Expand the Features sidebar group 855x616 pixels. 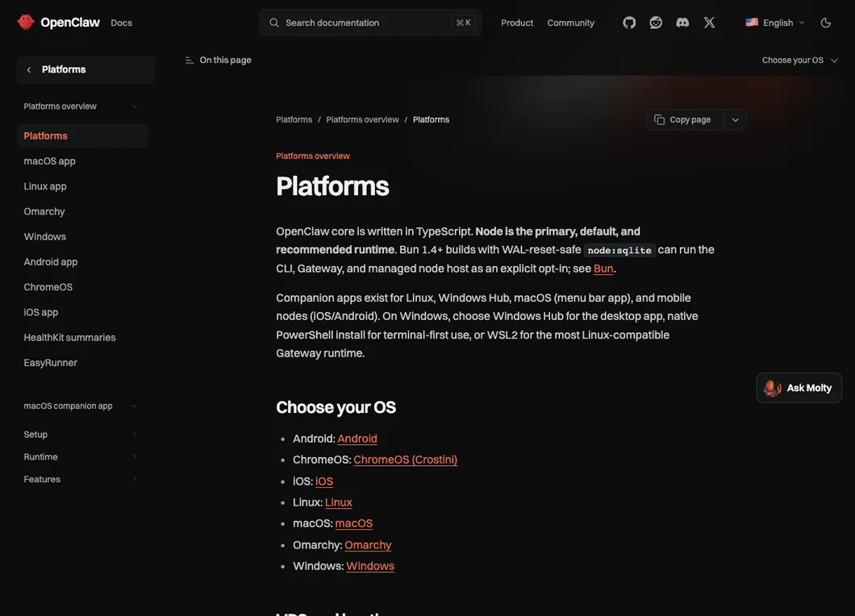click(80, 479)
